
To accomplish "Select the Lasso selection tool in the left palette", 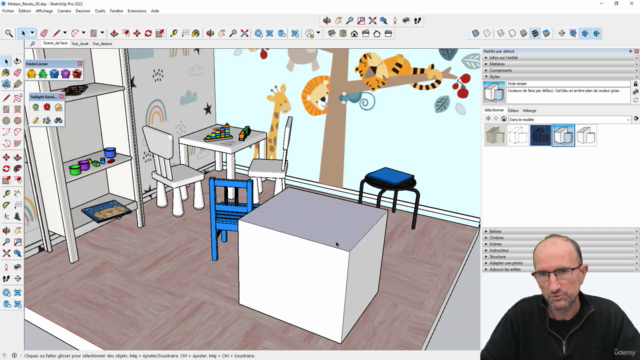I will [18, 61].
